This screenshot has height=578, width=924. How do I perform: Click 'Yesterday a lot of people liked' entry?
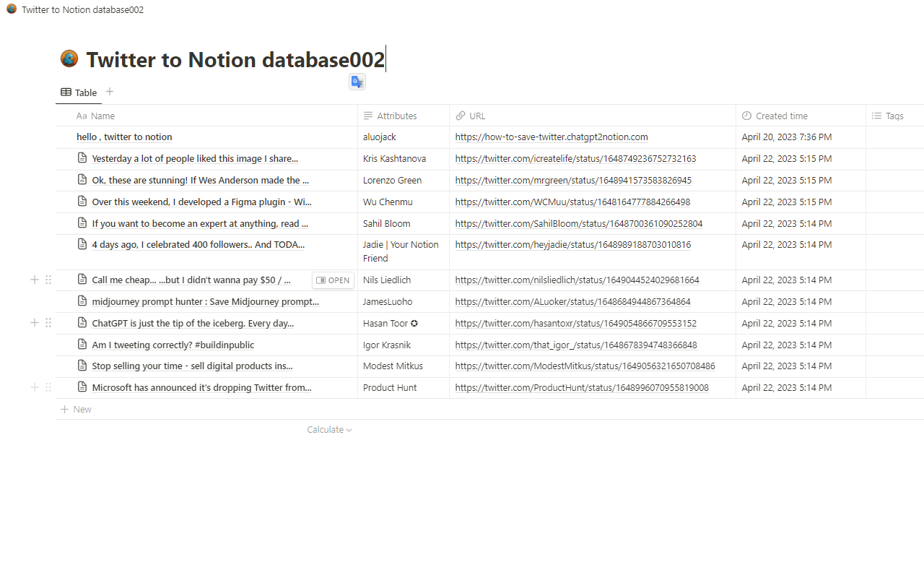195,158
